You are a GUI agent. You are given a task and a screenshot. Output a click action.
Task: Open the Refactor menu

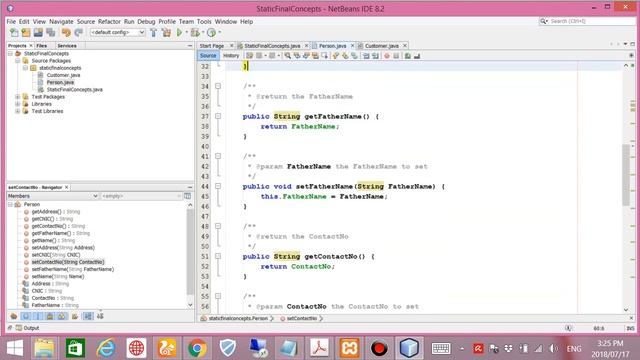point(109,22)
